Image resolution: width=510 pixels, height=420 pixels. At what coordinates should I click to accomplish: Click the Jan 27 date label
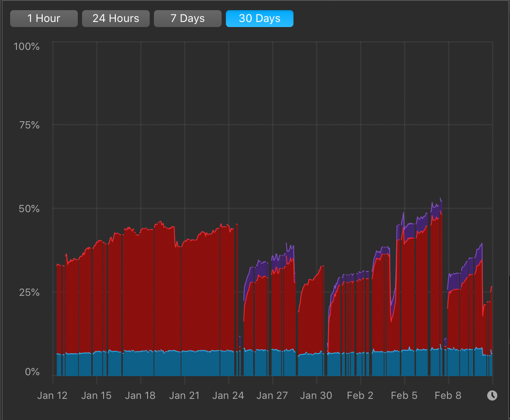[272, 396]
